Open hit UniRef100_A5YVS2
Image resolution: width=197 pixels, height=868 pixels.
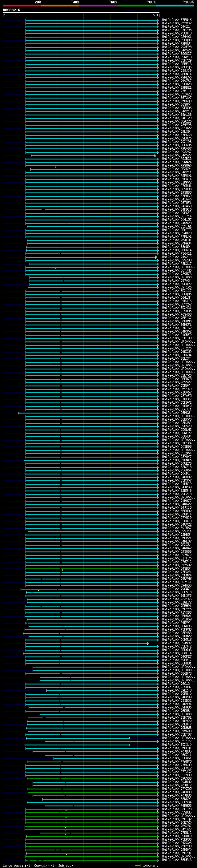(x=176, y=23)
